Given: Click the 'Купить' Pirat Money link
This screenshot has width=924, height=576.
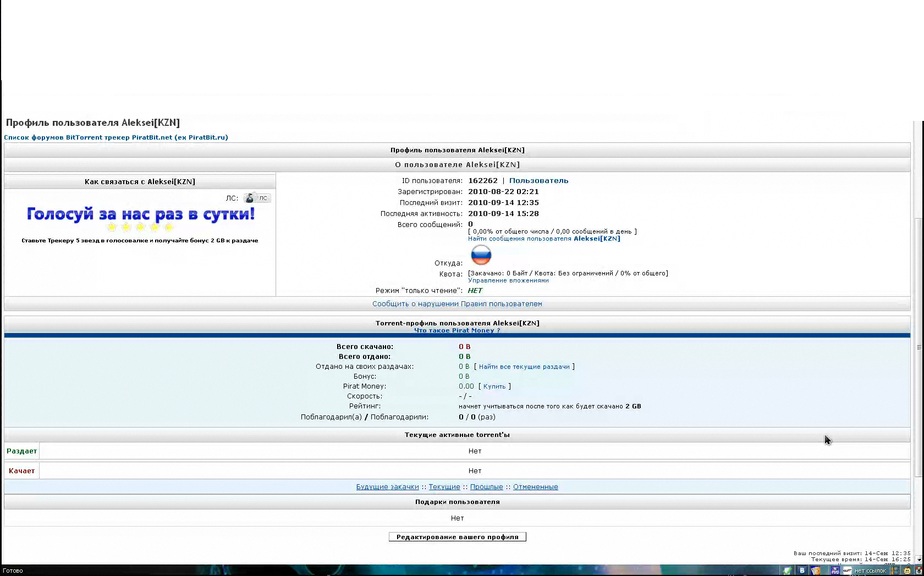Looking at the screenshot, I should [494, 386].
